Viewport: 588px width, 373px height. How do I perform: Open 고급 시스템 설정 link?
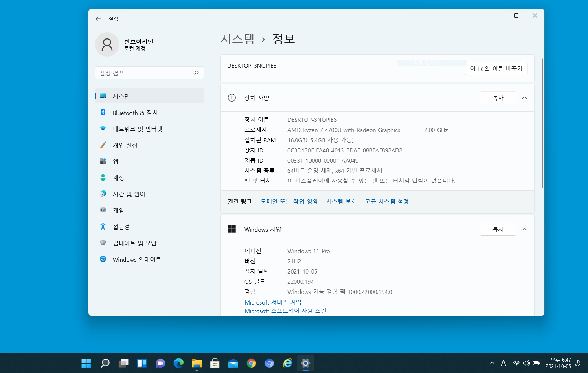(x=386, y=201)
